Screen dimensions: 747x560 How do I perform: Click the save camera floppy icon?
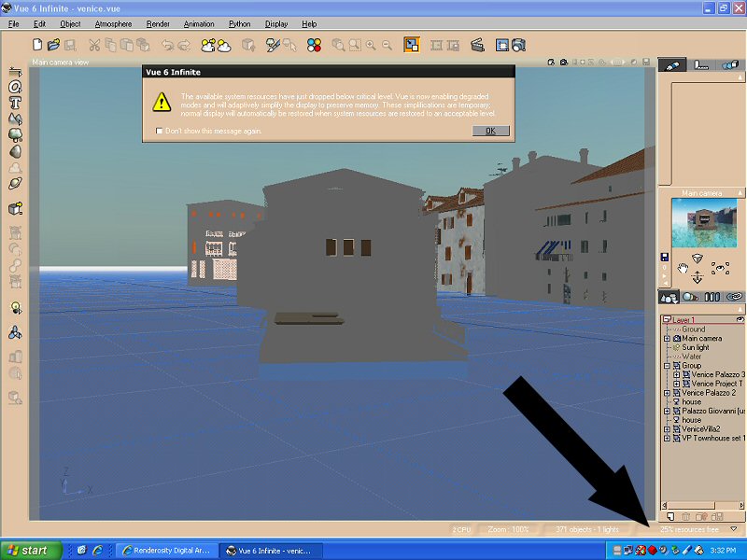click(665, 258)
